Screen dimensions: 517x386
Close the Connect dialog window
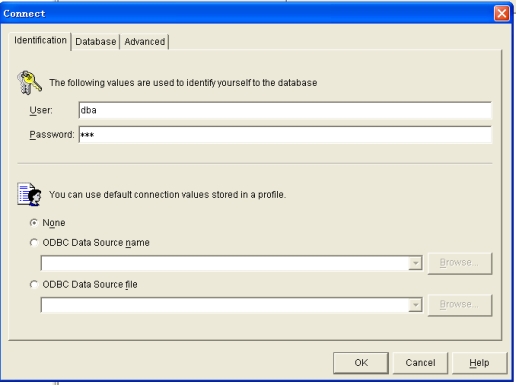502,14
